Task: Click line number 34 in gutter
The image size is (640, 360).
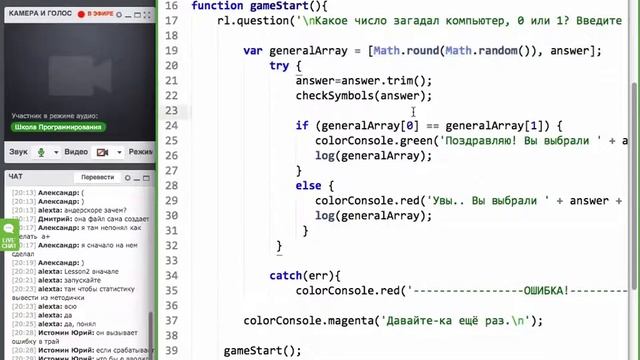Action: [x=172, y=276]
